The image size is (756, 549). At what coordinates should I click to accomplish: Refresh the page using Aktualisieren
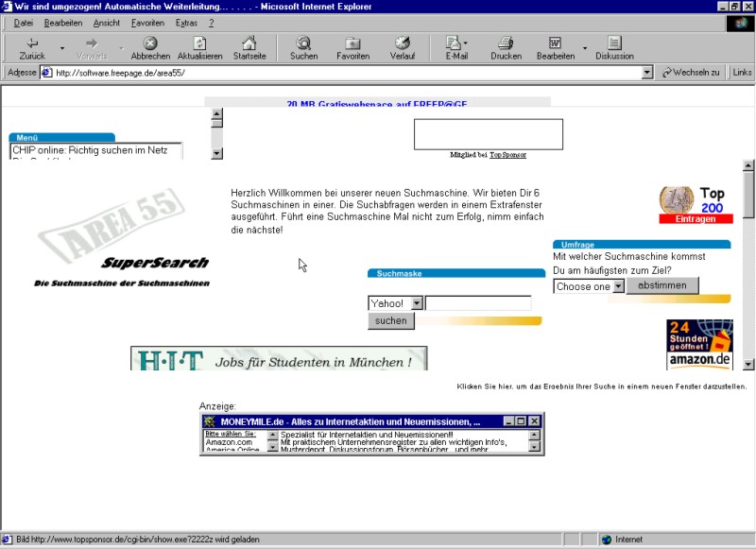(199, 49)
